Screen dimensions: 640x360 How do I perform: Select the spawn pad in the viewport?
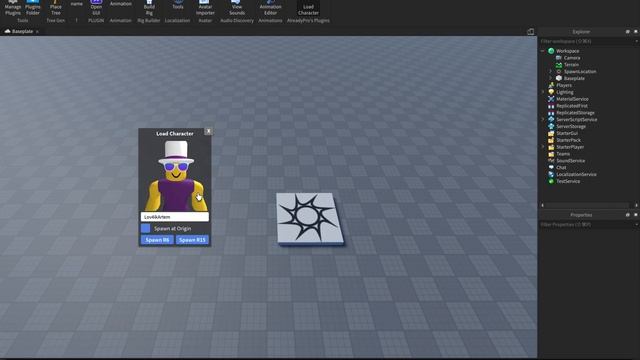point(310,219)
